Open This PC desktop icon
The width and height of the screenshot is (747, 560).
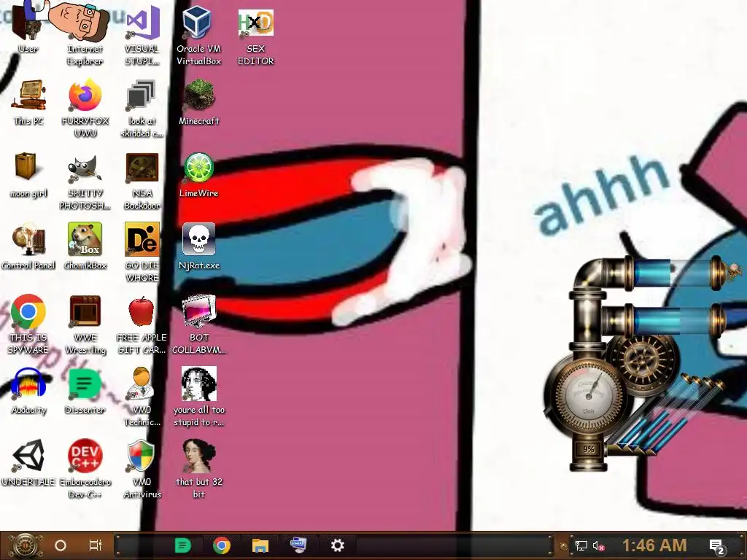pyautogui.click(x=28, y=102)
